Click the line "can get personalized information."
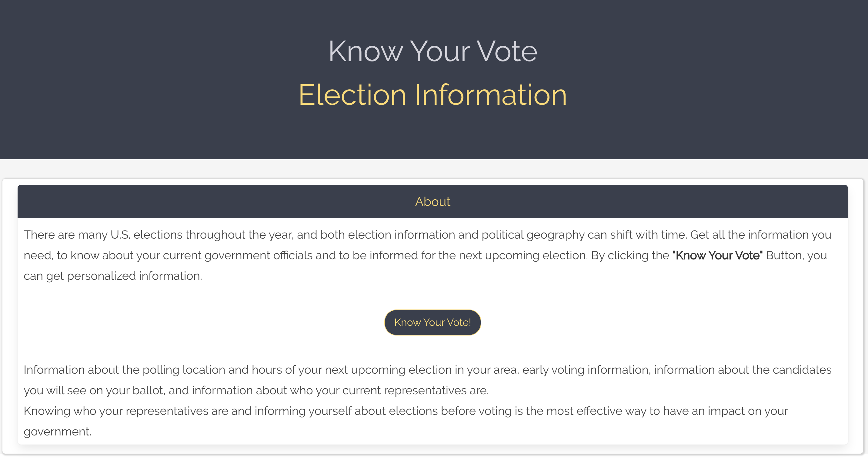This screenshot has height=473, width=868. click(113, 276)
